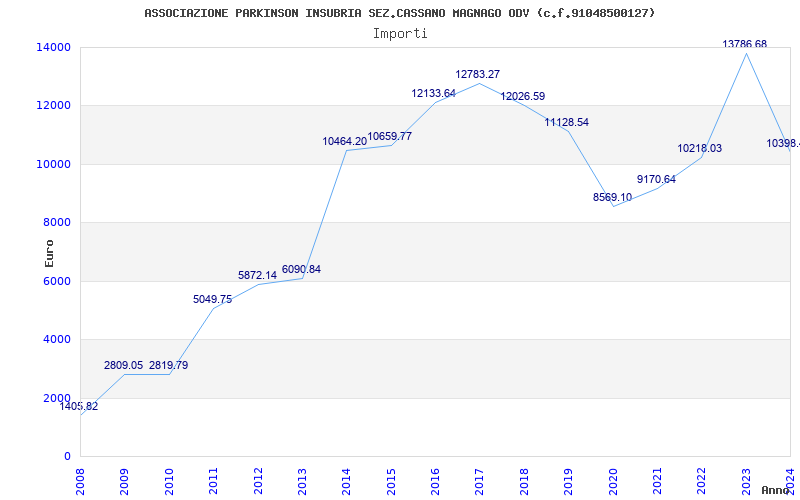
Task: Click the y-axis tick label 14000
Action: point(53,47)
